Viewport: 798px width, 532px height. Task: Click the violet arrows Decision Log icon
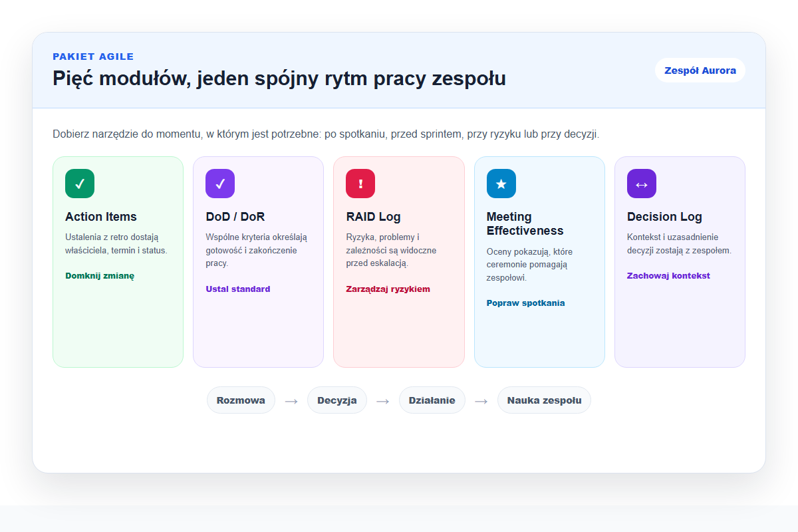pos(642,184)
